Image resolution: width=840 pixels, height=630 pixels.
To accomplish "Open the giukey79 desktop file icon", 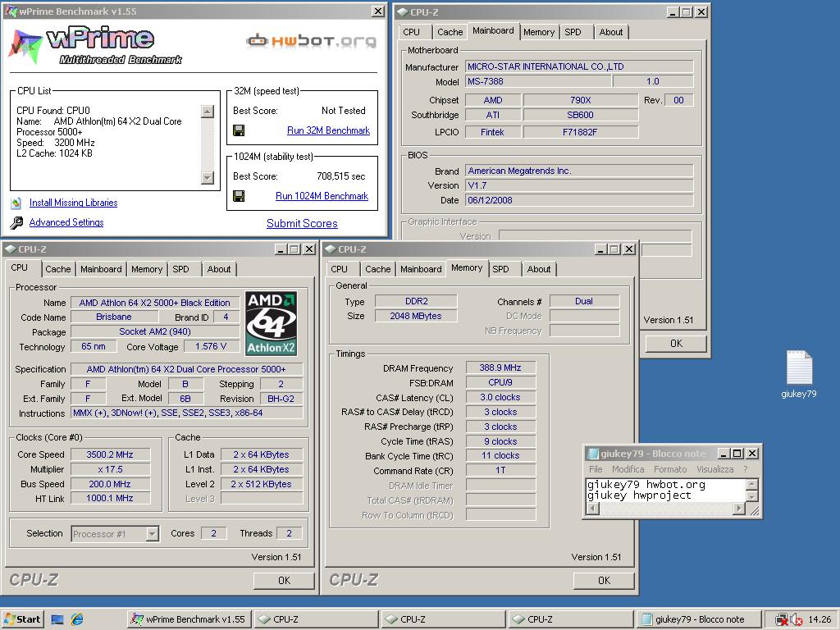I will click(799, 374).
